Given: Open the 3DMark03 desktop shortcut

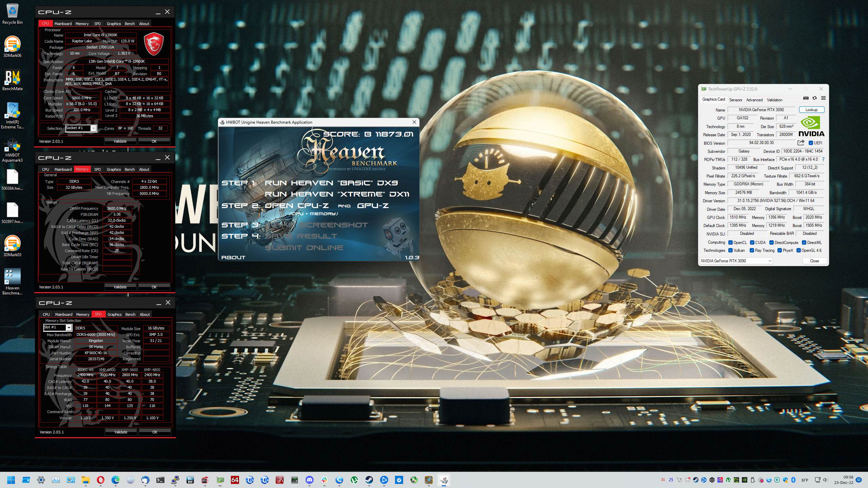Looking at the screenshot, I should 13,246.
